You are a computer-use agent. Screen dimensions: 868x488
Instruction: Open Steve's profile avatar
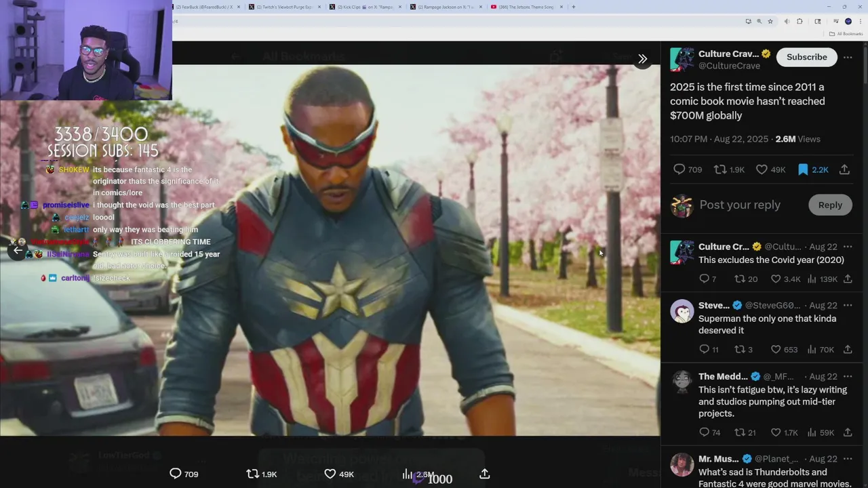point(682,311)
